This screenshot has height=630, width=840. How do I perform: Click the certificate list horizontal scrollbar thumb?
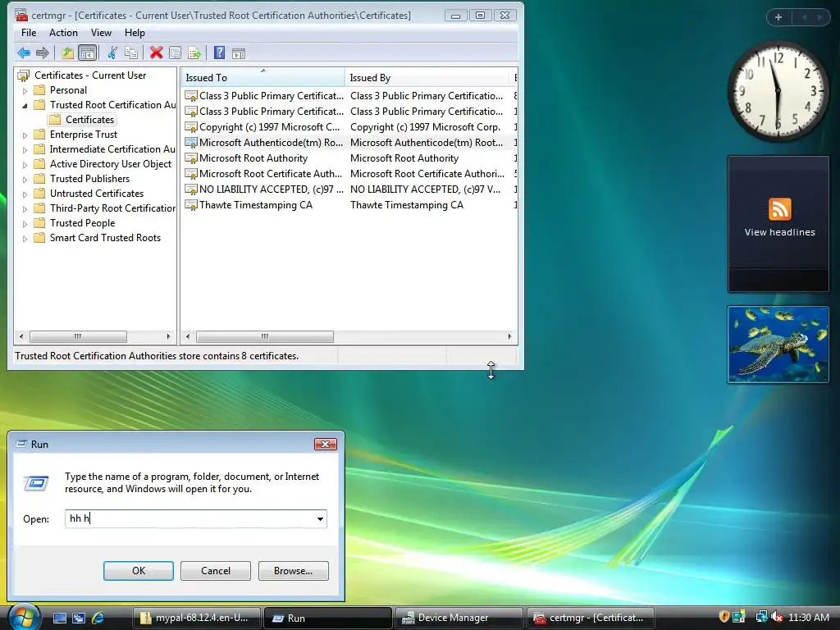pyautogui.click(x=265, y=336)
